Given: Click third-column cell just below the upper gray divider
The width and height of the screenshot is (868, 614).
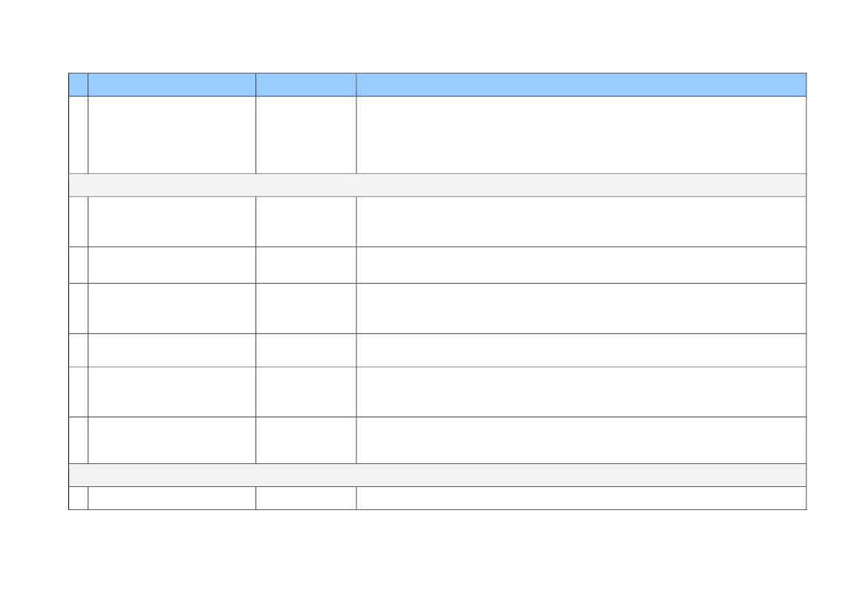Looking at the screenshot, I should [x=305, y=221].
